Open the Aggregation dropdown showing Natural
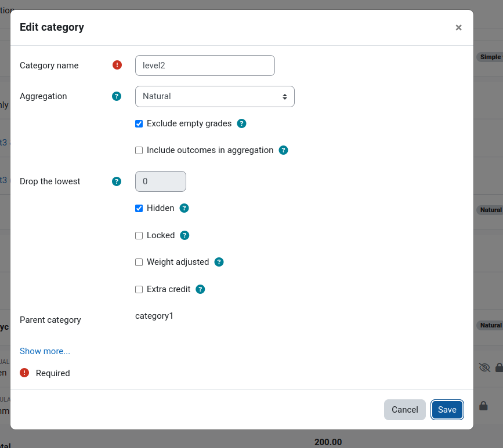Screen dimensions: 503x448 coord(215,96)
